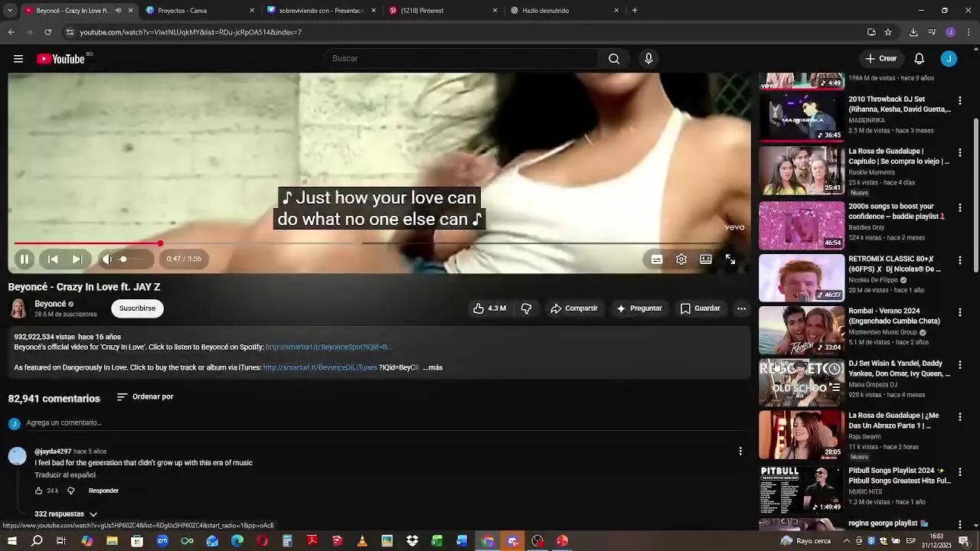Dislike the @jayda4297 comment
This screenshot has height=551, width=980.
(x=70, y=491)
